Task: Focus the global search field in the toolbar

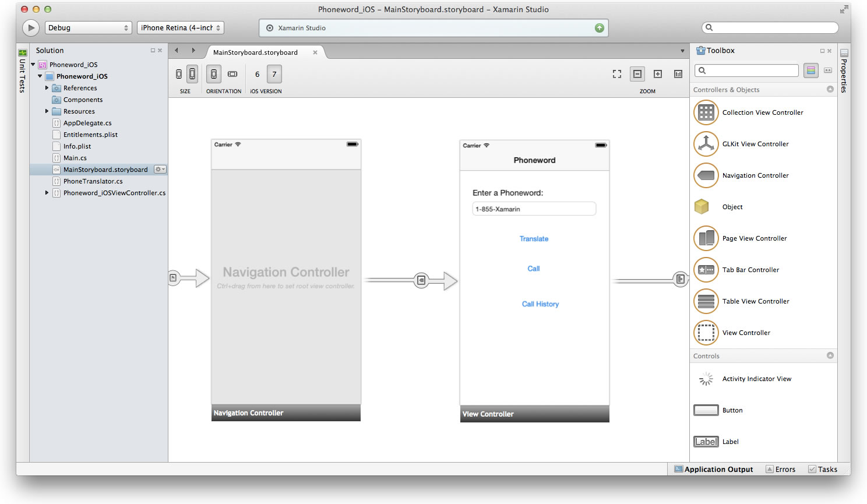Action: [x=770, y=27]
